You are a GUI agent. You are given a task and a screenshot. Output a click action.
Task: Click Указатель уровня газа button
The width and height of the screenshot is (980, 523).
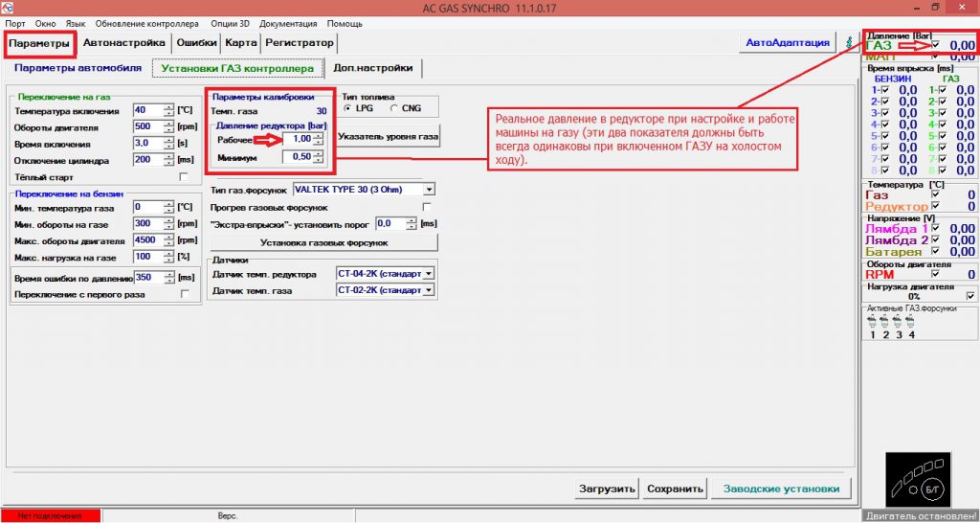tap(389, 136)
